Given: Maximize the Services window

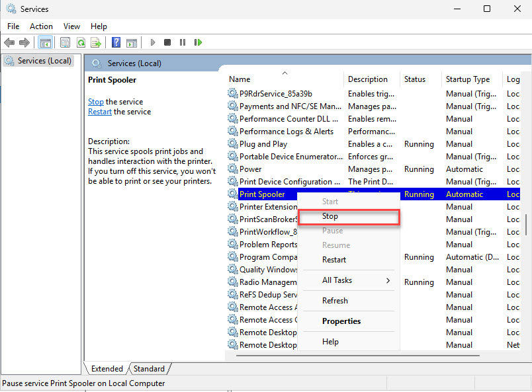Looking at the screenshot, I should click(487, 9).
